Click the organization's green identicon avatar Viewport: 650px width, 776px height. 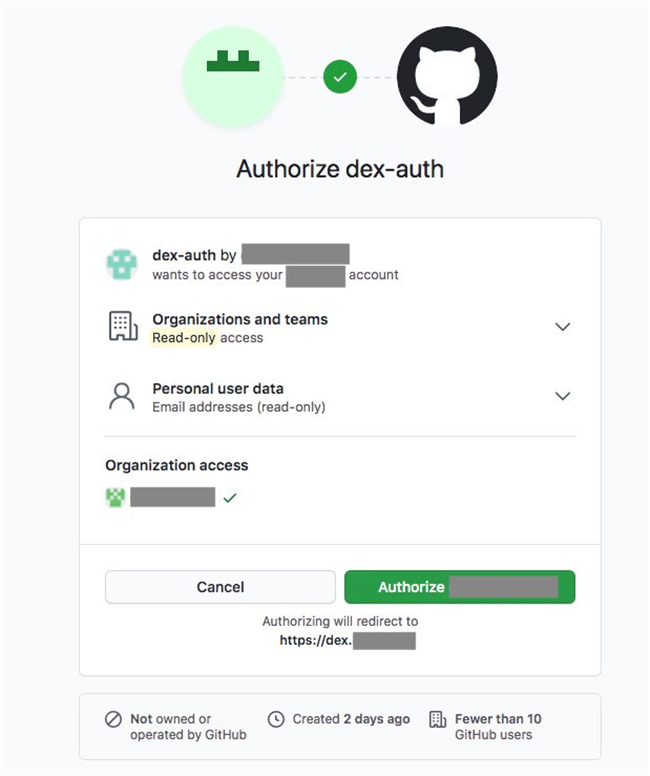(115, 497)
